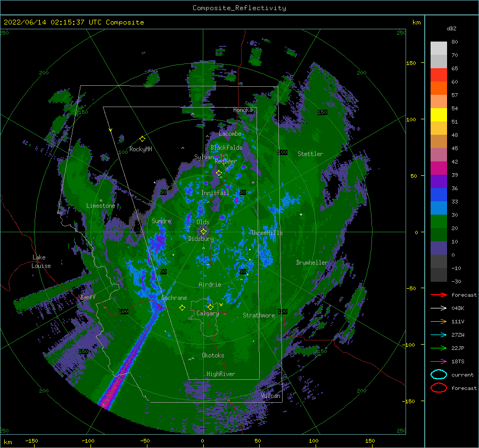Click the Sundre town label
The image size is (479, 448).
[161, 221]
